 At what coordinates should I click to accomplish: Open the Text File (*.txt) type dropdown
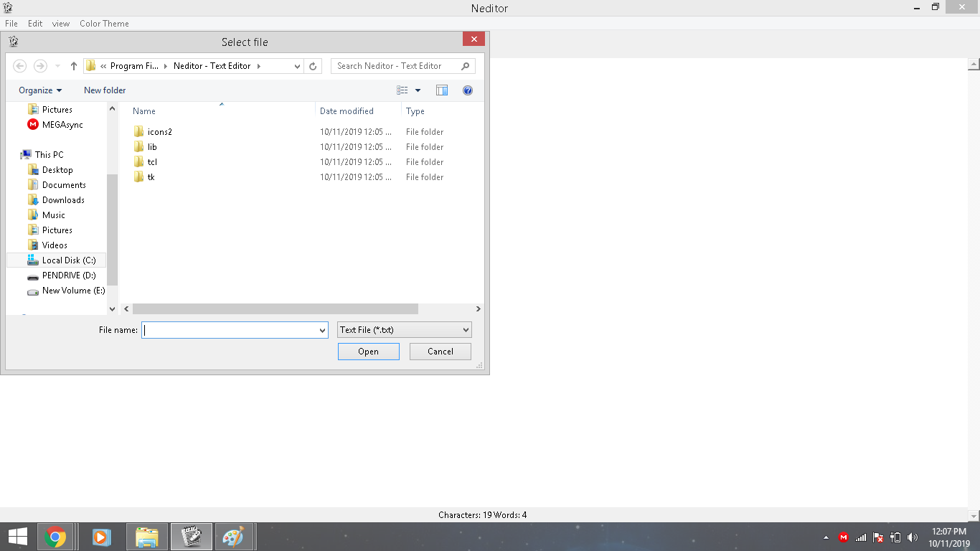405,330
